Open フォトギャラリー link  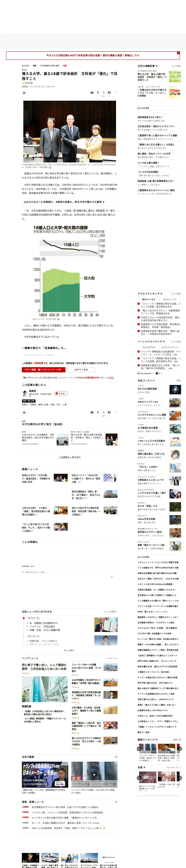[174, 768]
